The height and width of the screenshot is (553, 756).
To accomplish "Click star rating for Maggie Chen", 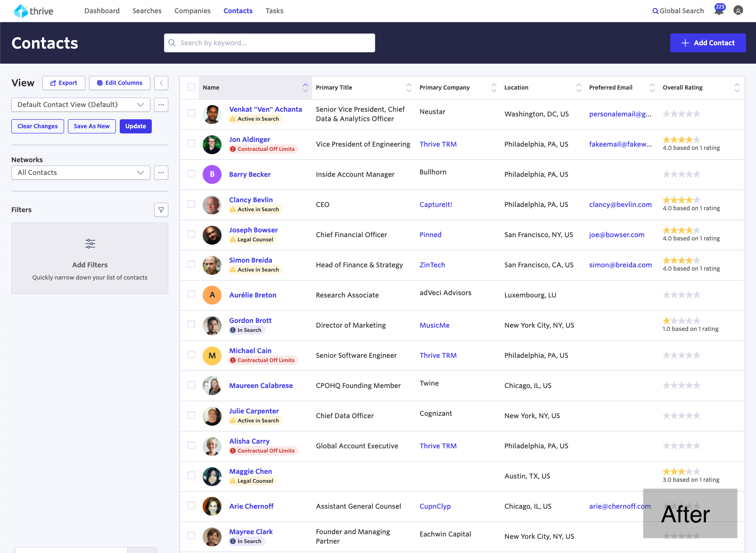I will [x=682, y=471].
